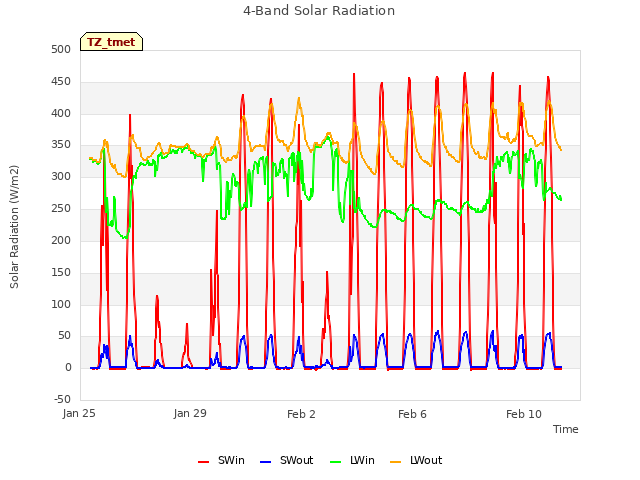
Task: Click the Feb 10 x-axis tick label
Action: [x=524, y=414]
